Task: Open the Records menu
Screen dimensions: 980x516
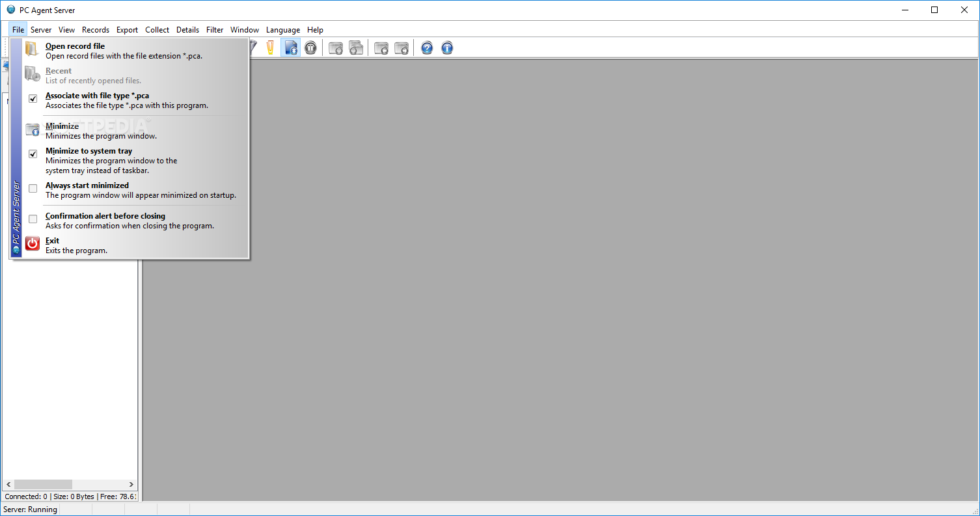Action: pos(96,29)
